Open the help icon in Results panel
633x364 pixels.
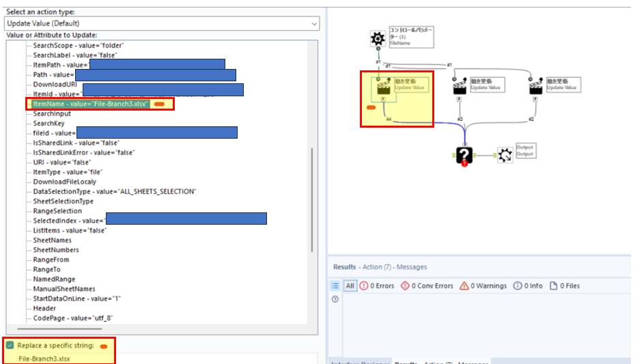point(335,299)
